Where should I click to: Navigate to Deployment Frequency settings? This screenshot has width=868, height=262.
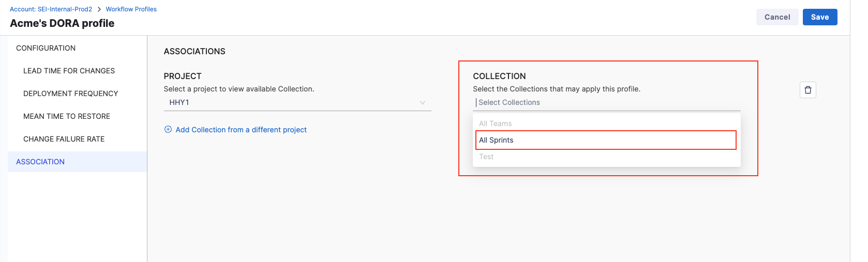point(70,94)
